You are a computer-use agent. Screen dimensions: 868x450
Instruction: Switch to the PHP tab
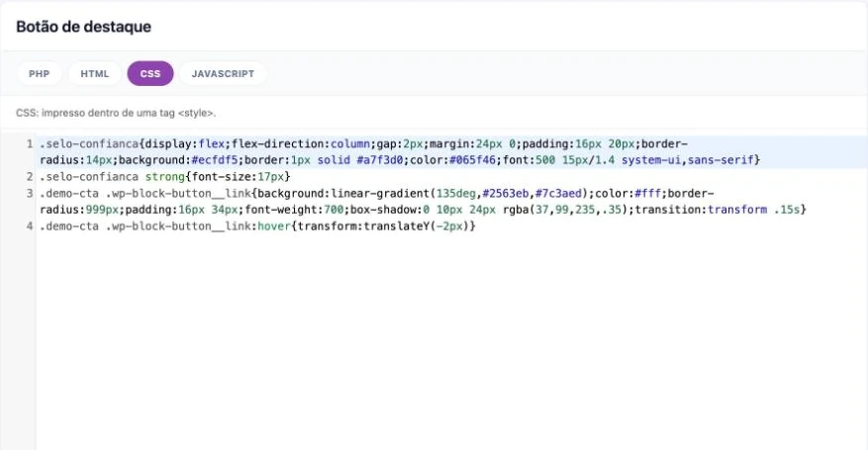point(39,73)
